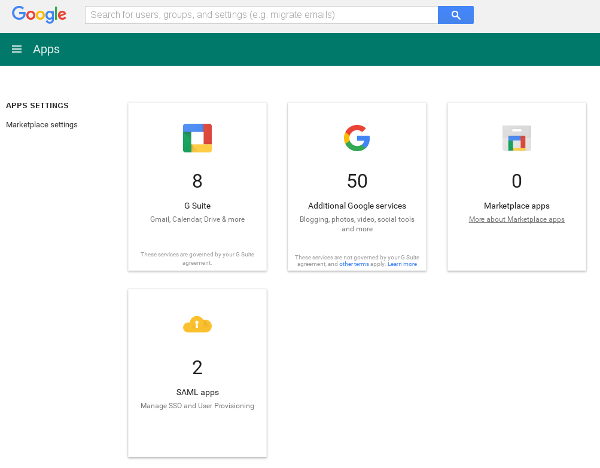Click Blogging, photos, video description text
This screenshot has height=468, width=600.
click(x=357, y=224)
